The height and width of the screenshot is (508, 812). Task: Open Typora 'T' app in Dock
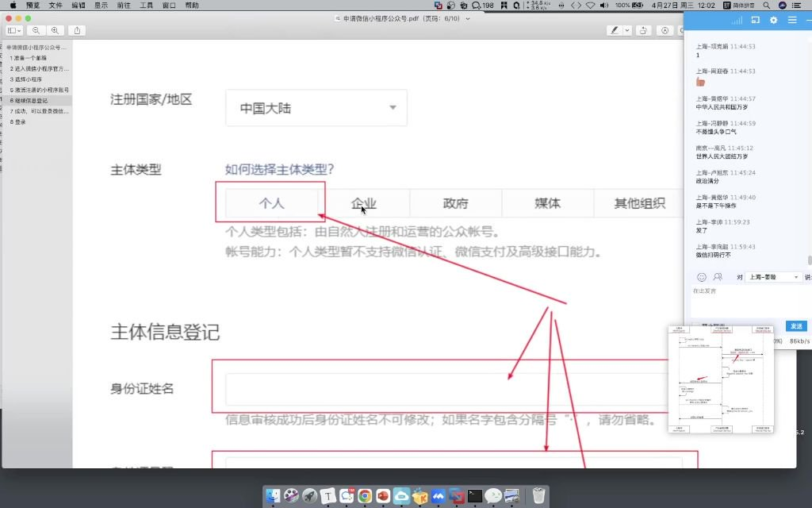[x=327, y=496]
